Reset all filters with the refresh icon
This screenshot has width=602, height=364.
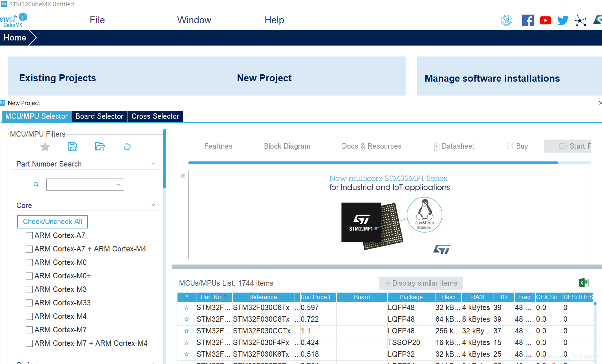[x=127, y=147]
